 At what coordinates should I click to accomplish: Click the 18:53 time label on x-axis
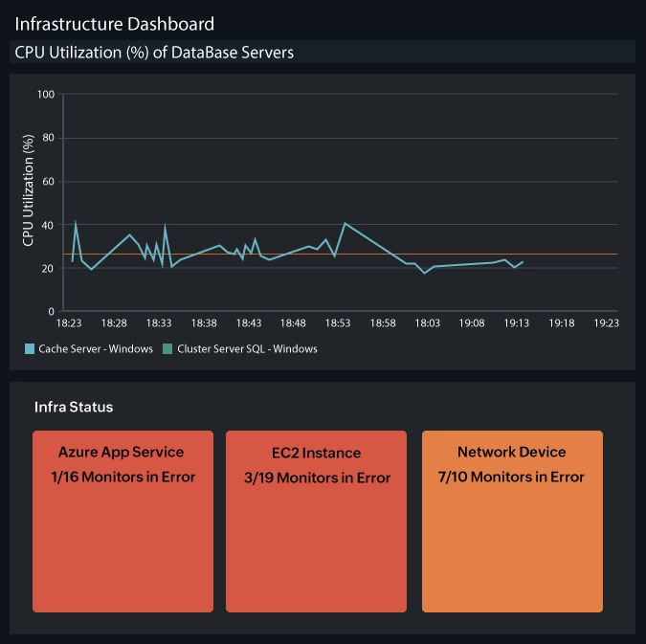pos(338,324)
